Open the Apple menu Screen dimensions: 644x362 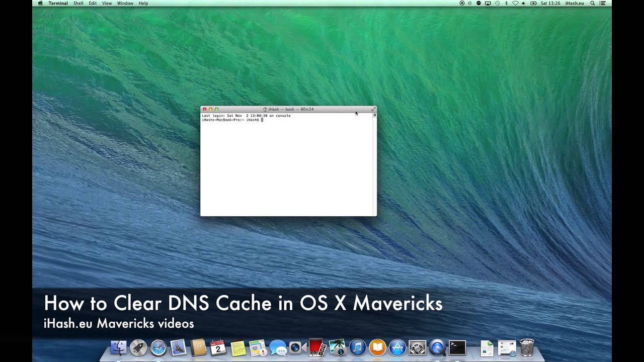click(40, 3)
